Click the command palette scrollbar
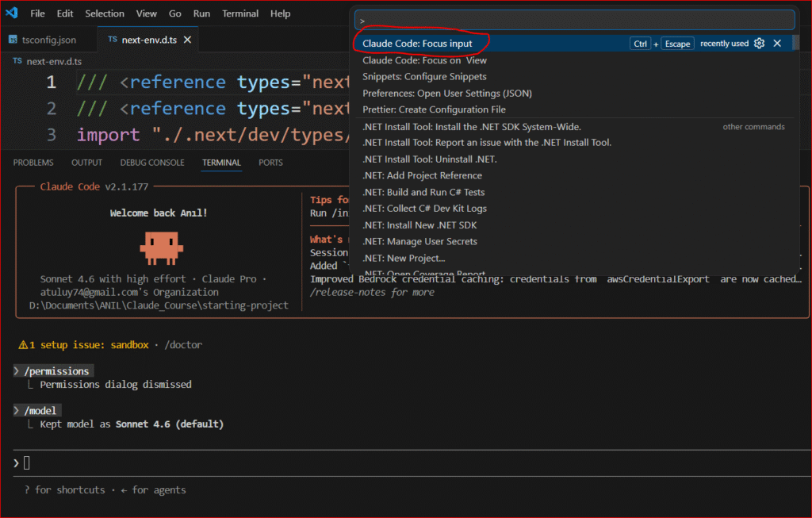812x518 pixels. pyautogui.click(x=796, y=43)
